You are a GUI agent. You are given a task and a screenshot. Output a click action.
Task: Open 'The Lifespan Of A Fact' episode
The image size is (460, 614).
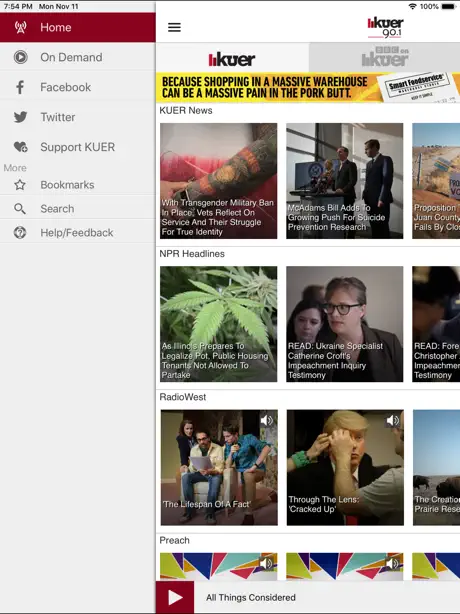pos(219,468)
